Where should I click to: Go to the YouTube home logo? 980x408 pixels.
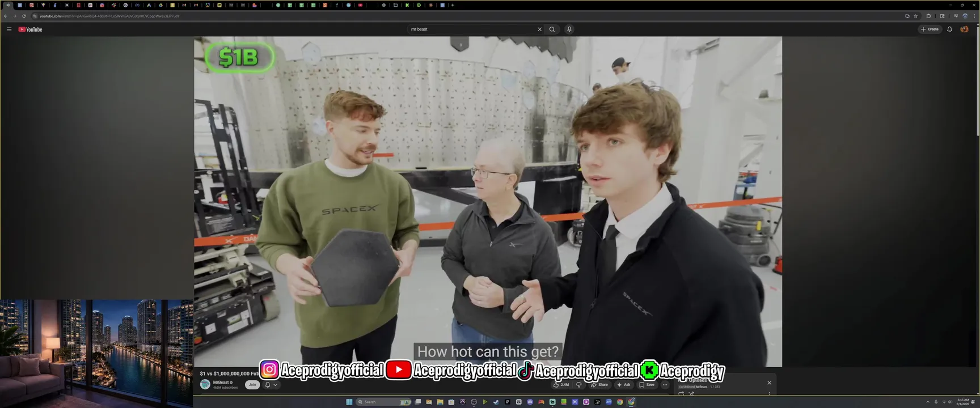point(31,29)
